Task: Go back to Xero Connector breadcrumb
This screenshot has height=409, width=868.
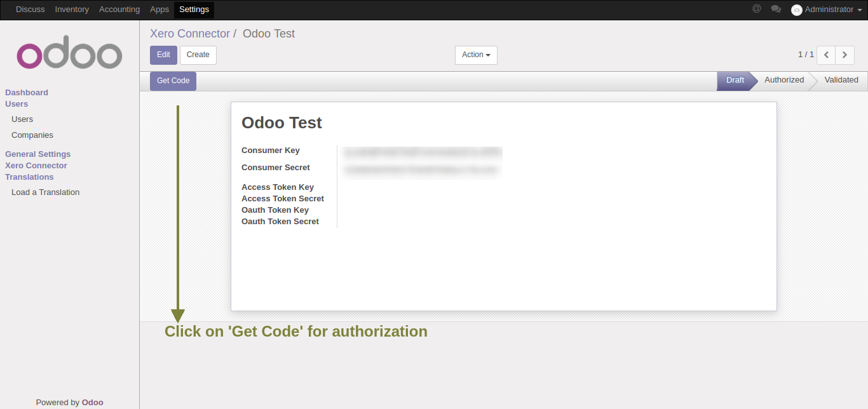Action: pyautogui.click(x=190, y=34)
